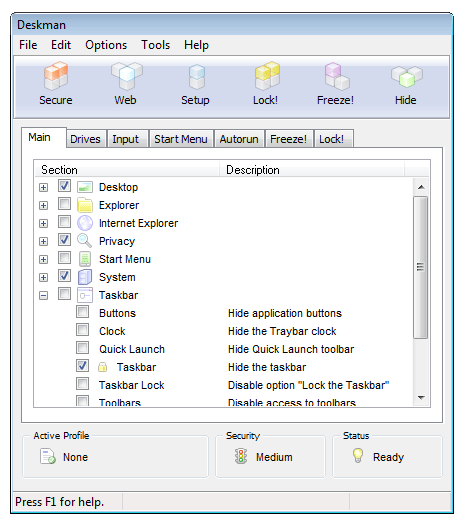The image size is (463, 525).
Task: Enable the Taskbar Lock checkbox
Action: point(82,384)
